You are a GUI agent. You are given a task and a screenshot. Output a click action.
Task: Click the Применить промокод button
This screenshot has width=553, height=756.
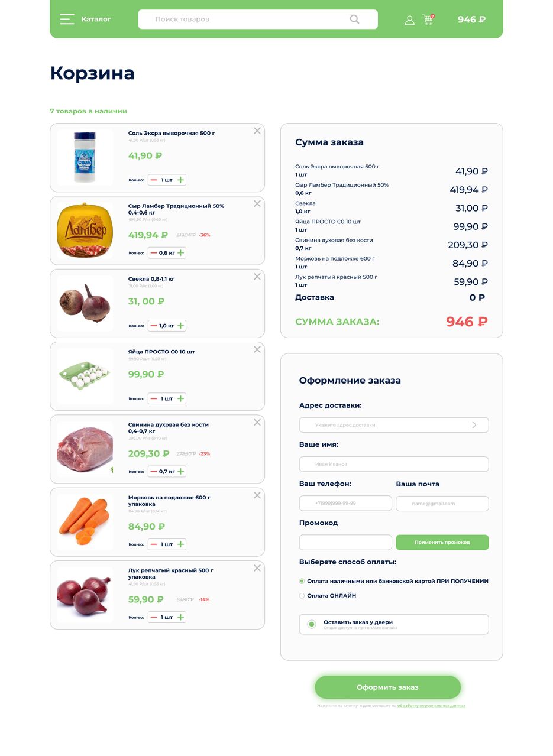point(442,542)
